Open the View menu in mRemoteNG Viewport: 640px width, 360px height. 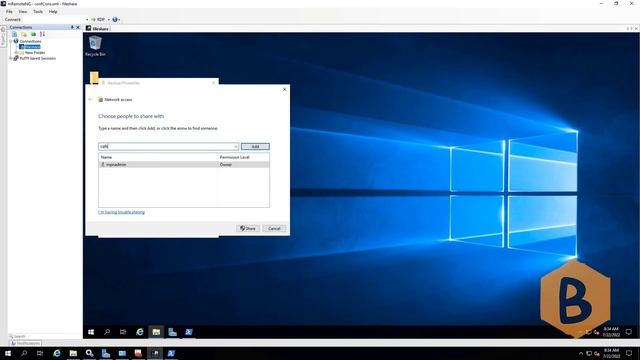23,11
